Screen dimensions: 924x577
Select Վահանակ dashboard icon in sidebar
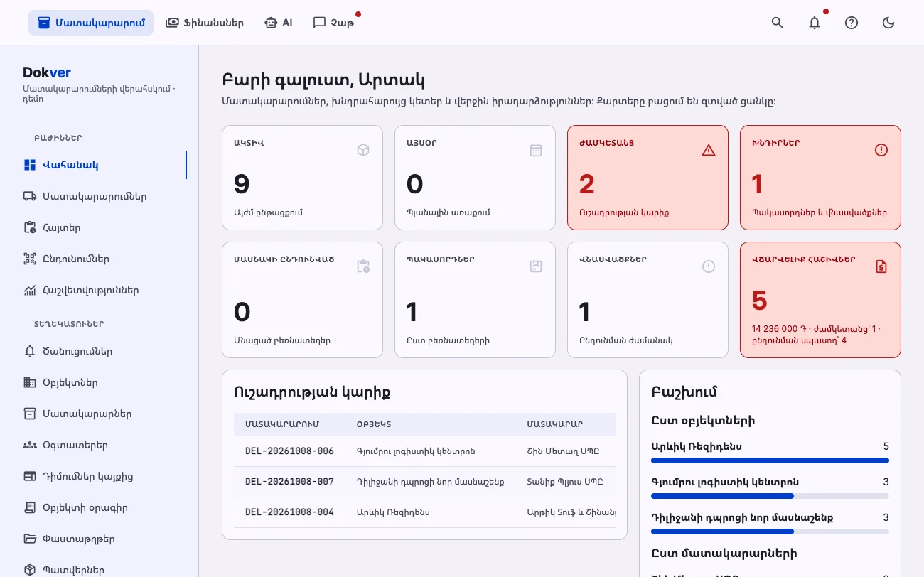30,165
